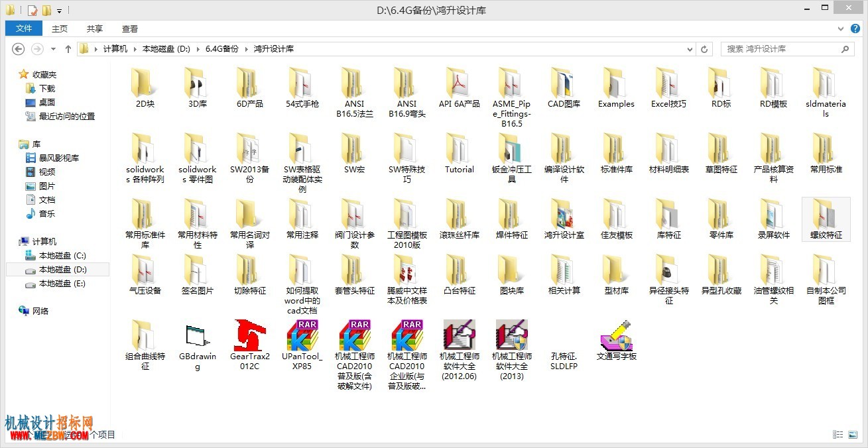Select 本地磁盘 (C:) in navigation pane
868x448 pixels.
click(62, 255)
